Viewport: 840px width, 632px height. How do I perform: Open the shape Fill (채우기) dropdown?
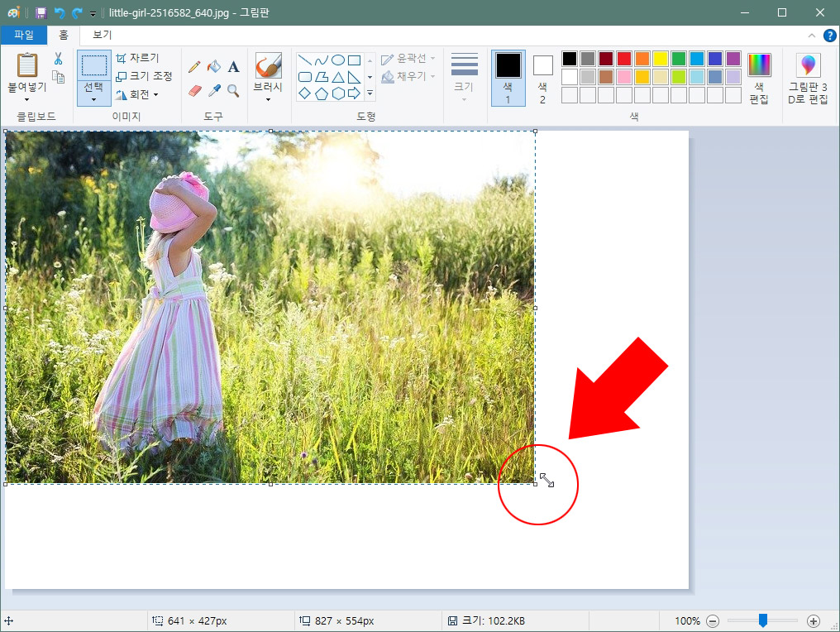click(x=408, y=77)
